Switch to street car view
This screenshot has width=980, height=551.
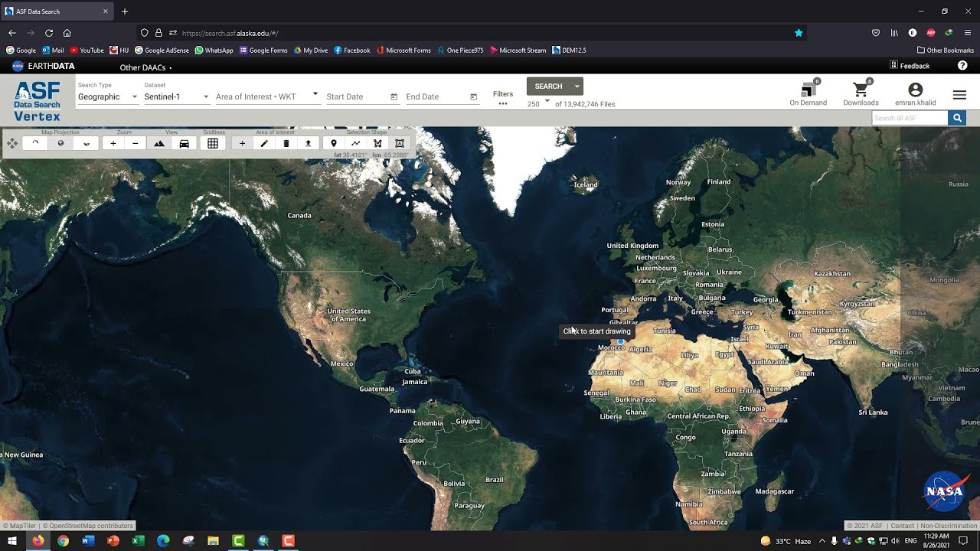185,143
